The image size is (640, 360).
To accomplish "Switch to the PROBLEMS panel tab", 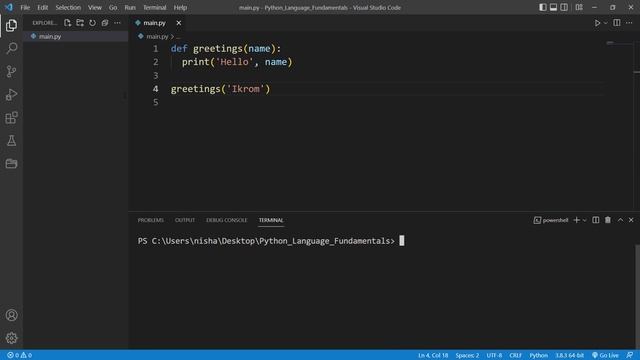I will 151,220.
